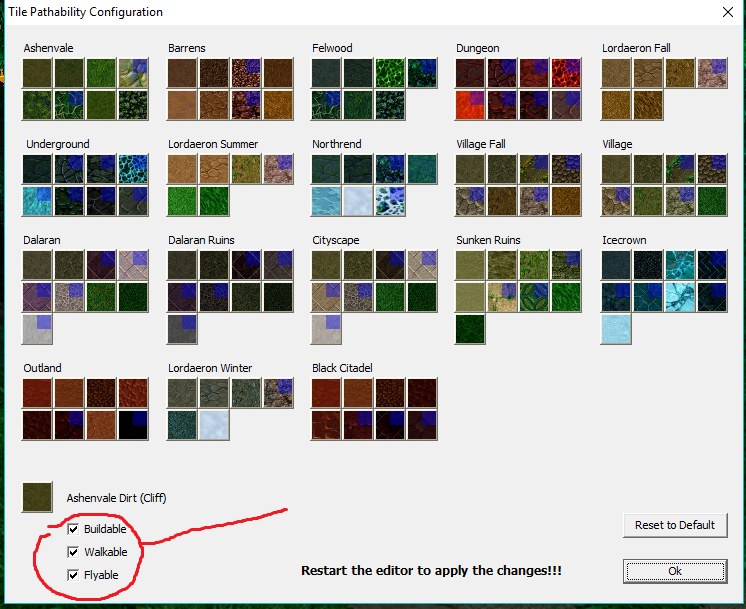The width and height of the screenshot is (746, 609).
Task: Pick the bright green grass tile in Ashenvale's top row
Action: point(101,73)
